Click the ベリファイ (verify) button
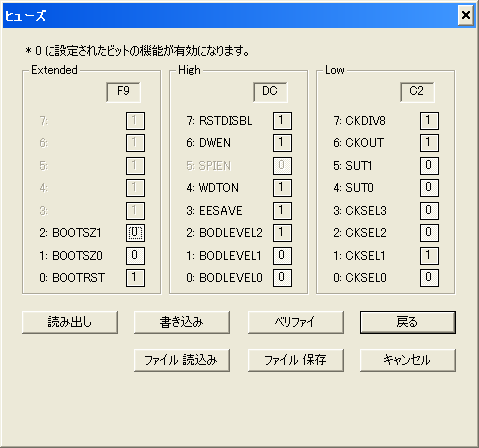Screen dimensions: 479x448 pyautogui.click(x=296, y=322)
